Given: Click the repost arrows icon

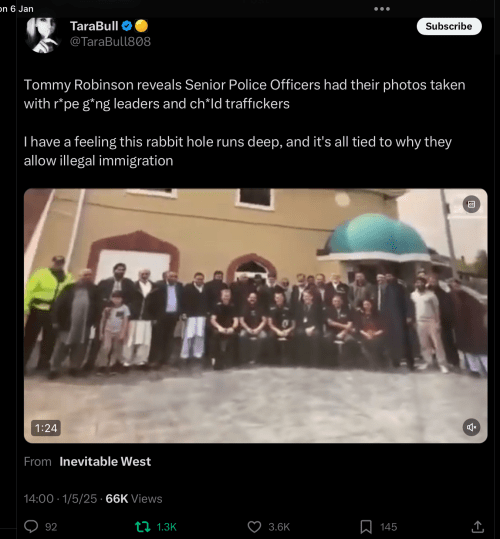Looking at the screenshot, I should pos(142,527).
